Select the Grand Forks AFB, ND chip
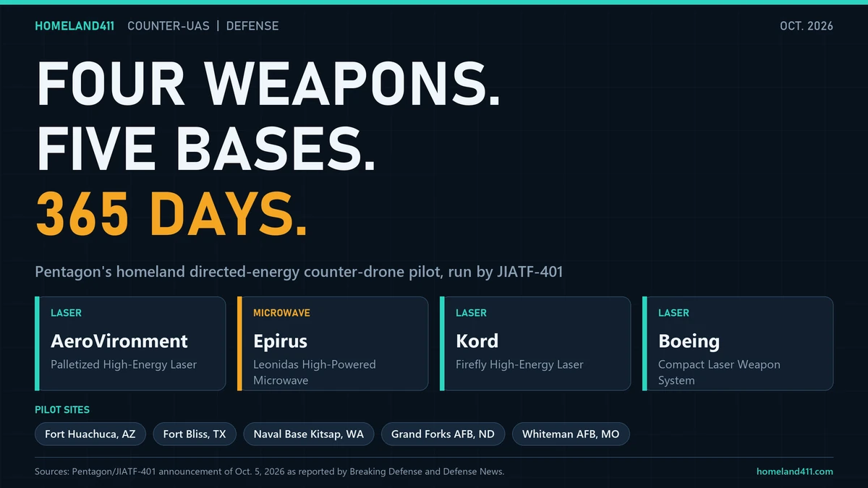This screenshot has height=488, width=868. pyautogui.click(x=443, y=435)
